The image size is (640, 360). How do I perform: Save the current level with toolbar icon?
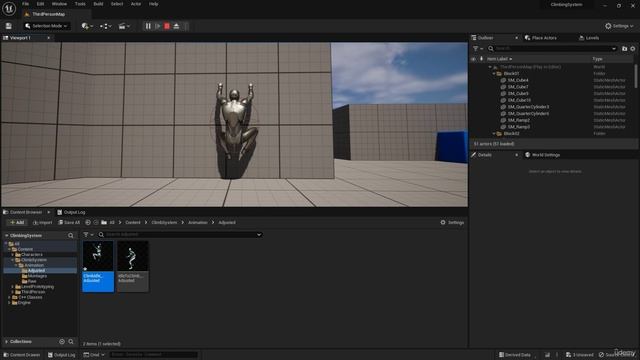click(x=9, y=26)
